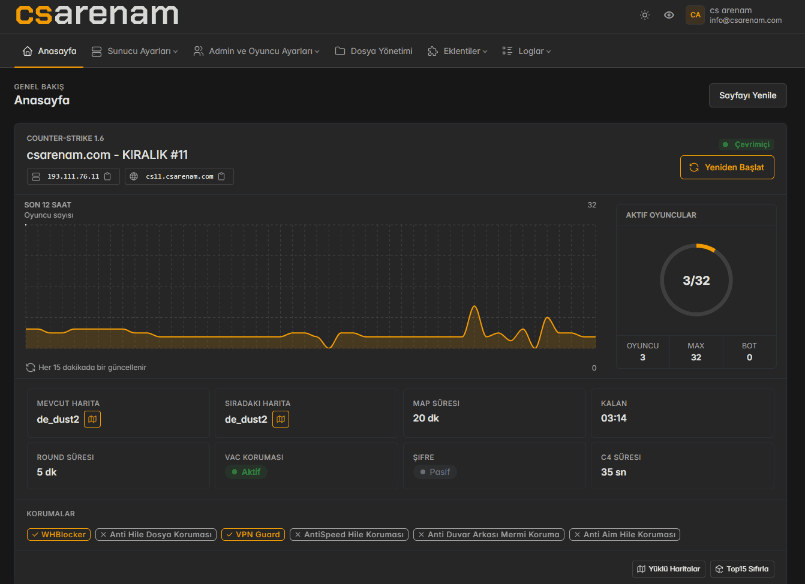Open map icon next to Sıradaki Harita de_dust2
The image size is (805, 584).
point(280,419)
